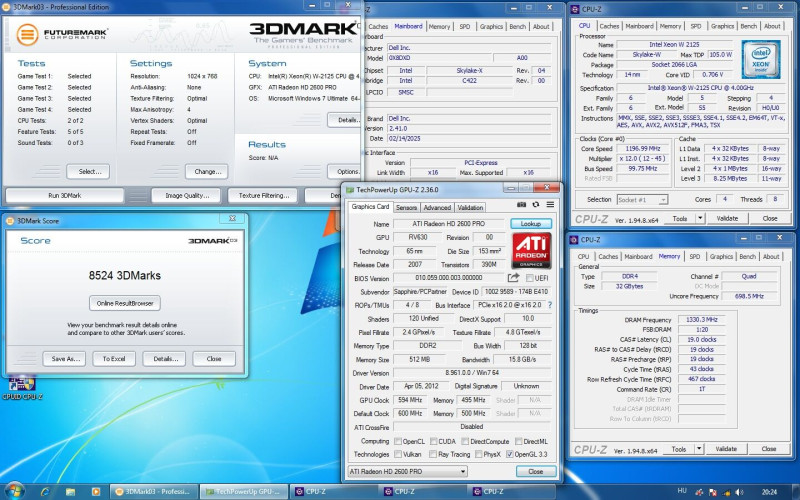Tick the CUDA checkbox
The image size is (800, 500).
[x=435, y=440]
